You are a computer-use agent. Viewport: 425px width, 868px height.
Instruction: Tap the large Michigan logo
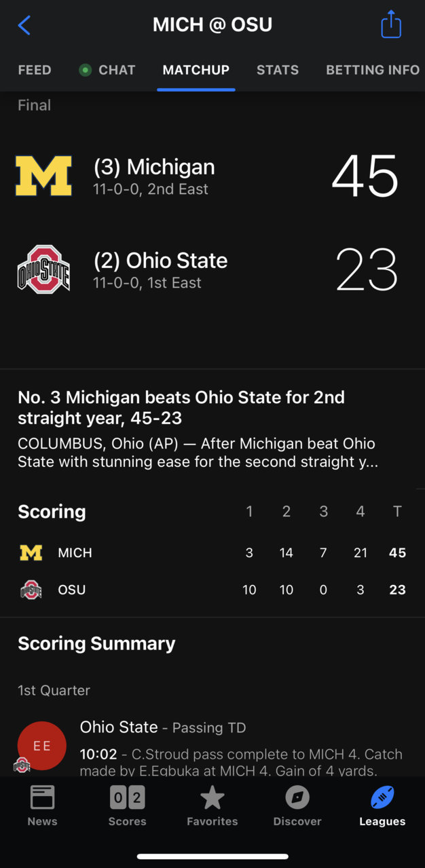(43, 176)
